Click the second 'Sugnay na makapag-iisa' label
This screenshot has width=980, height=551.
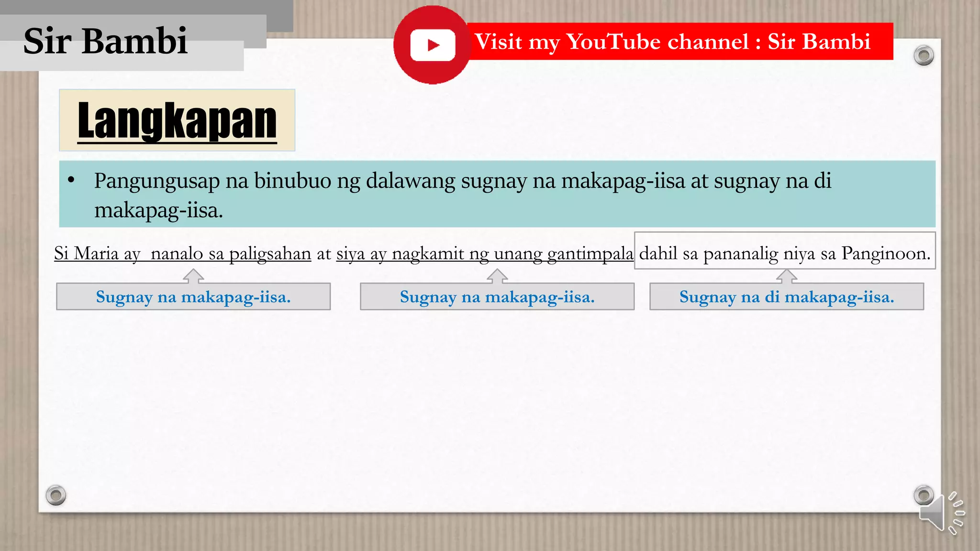pos(497,297)
